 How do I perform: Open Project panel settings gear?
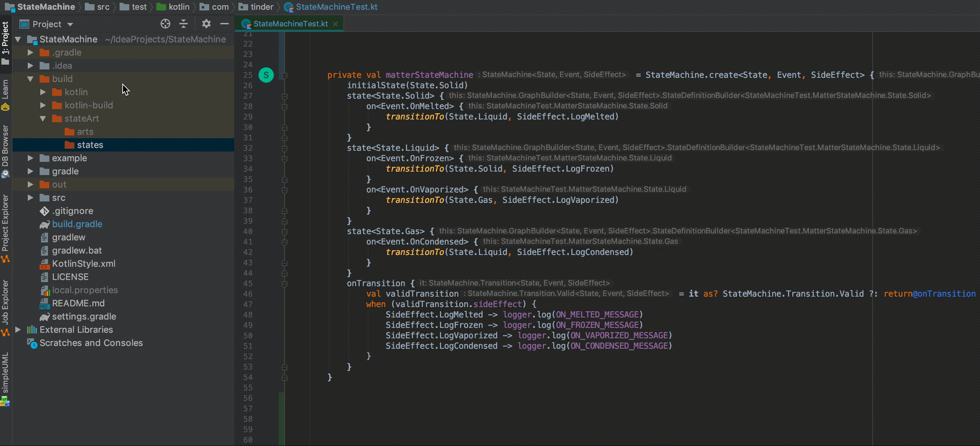click(x=206, y=24)
